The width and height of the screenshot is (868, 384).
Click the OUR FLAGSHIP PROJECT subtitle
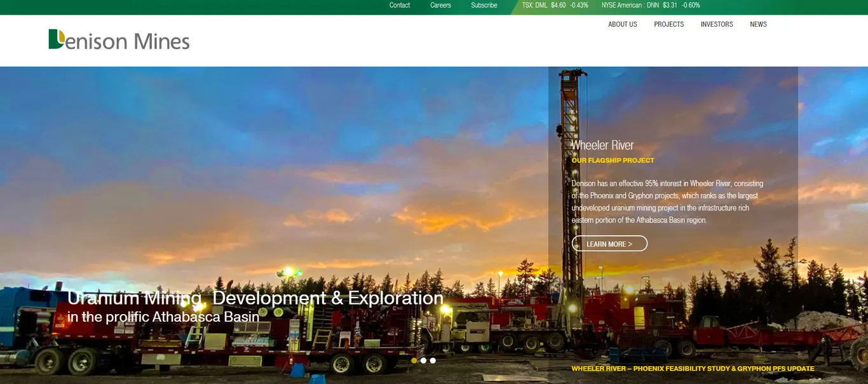(x=613, y=160)
